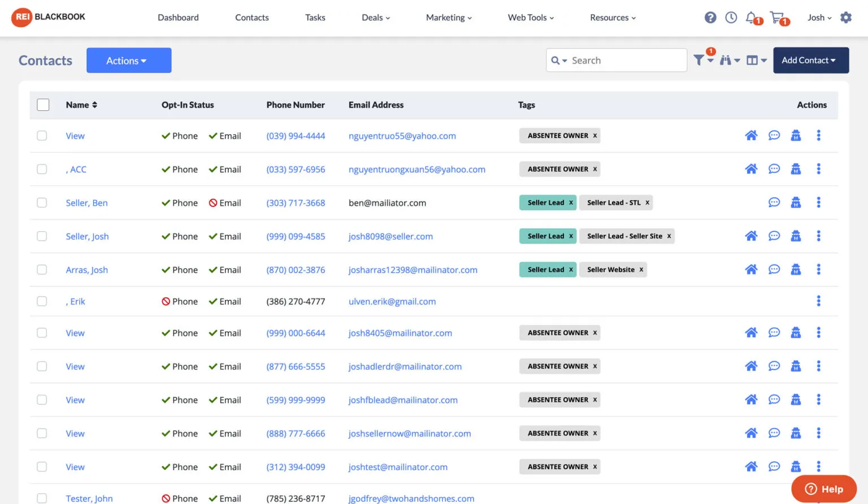This screenshot has width=868, height=504.
Task: Open the shopping cart icon
Action: click(777, 18)
